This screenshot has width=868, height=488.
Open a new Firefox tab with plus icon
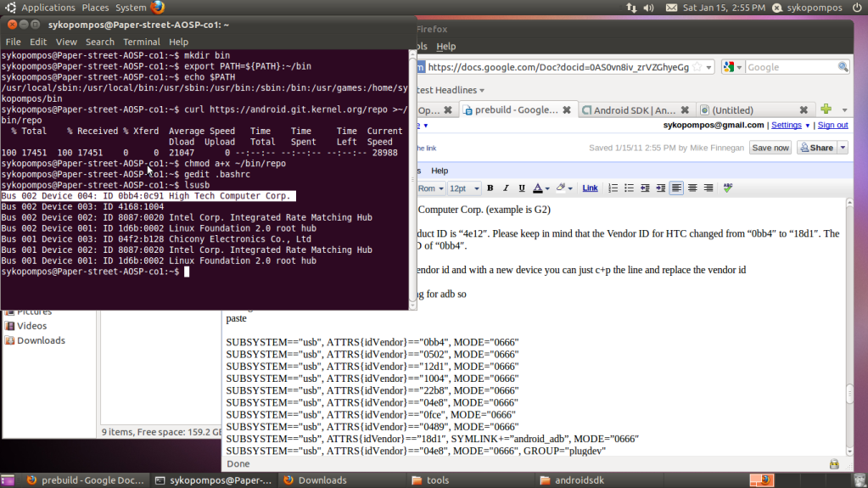[826, 109]
